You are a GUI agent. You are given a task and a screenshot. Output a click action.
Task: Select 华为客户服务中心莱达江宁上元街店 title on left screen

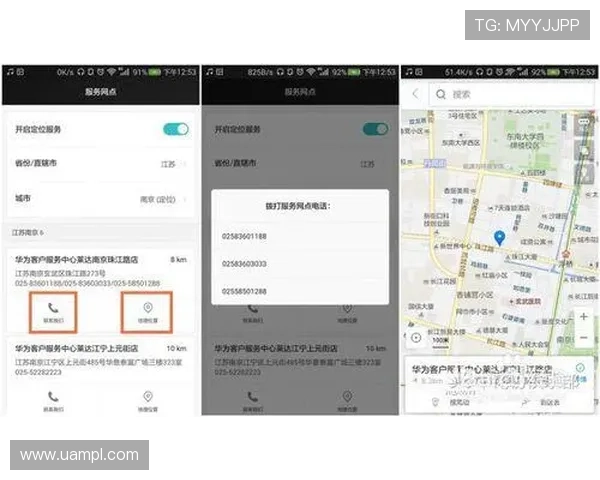pyautogui.click(x=77, y=348)
